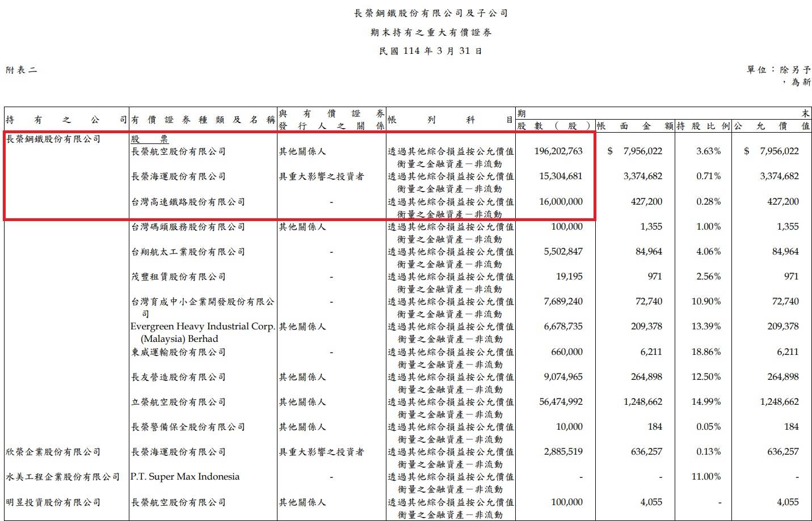Click the share count 19,195

(x=570, y=277)
